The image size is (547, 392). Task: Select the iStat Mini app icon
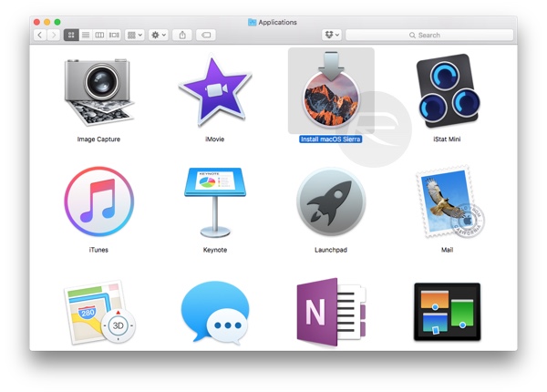[448, 90]
